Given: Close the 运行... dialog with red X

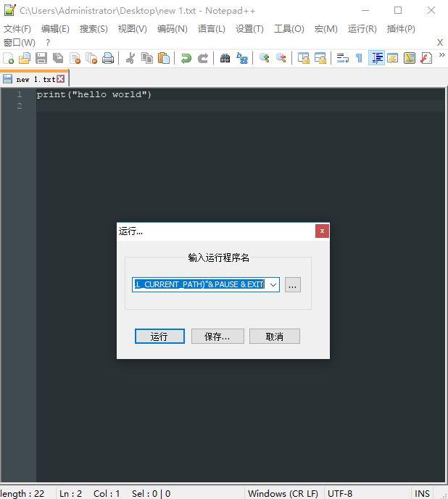Looking at the screenshot, I should pyautogui.click(x=322, y=231).
